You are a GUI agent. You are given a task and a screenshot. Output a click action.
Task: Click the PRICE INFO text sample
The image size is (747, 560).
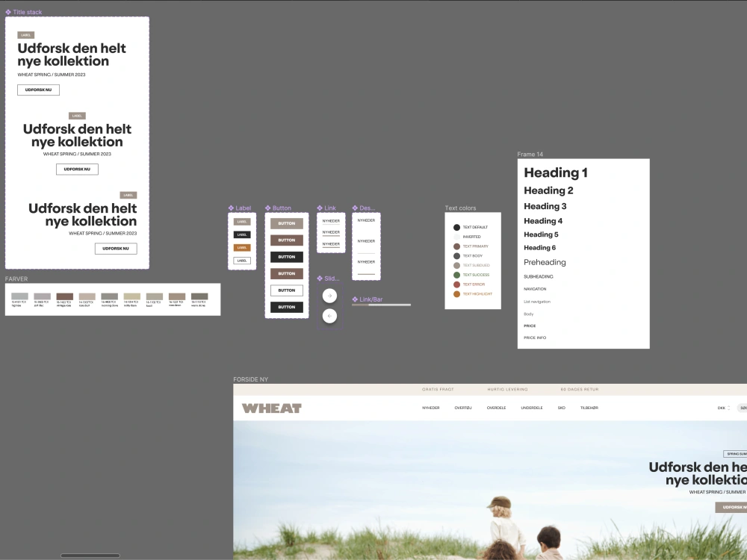(535, 337)
